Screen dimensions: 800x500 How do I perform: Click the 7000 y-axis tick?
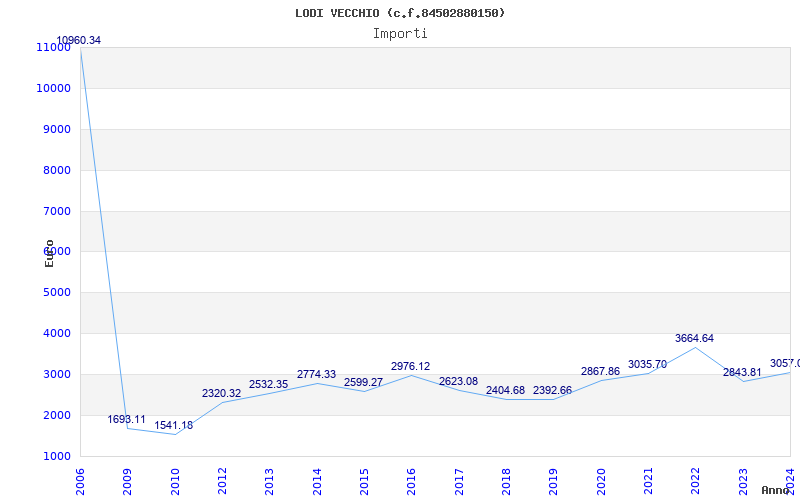coord(56,211)
